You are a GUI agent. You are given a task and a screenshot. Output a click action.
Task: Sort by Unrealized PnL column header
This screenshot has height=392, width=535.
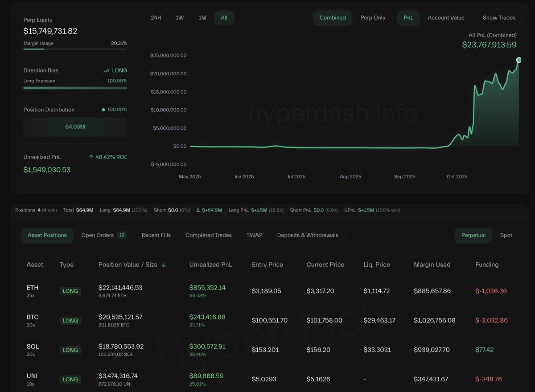click(210, 265)
